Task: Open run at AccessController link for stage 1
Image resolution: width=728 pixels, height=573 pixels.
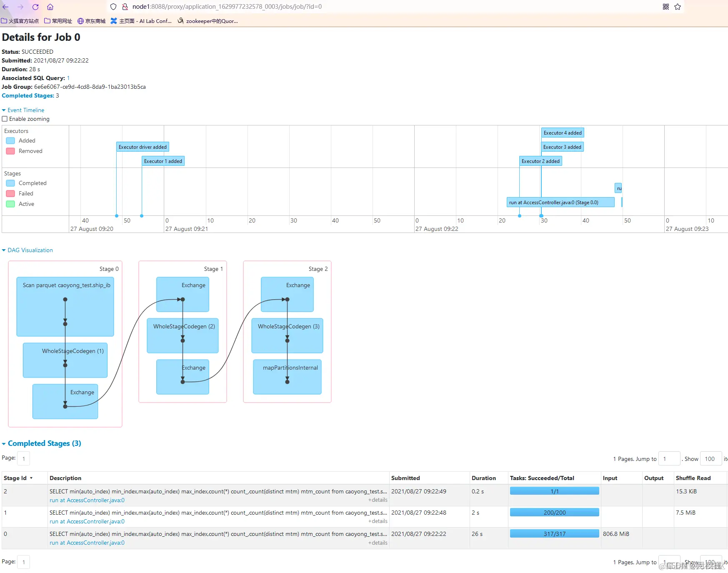Action: (x=87, y=521)
